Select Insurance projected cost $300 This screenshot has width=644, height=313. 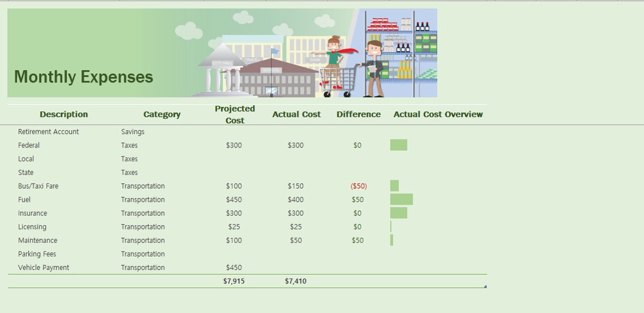(x=234, y=213)
